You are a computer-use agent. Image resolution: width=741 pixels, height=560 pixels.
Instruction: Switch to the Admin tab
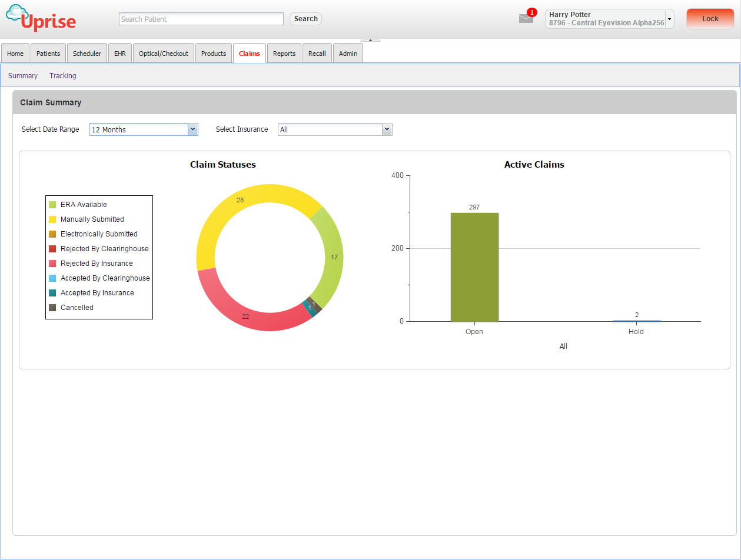pyautogui.click(x=347, y=53)
